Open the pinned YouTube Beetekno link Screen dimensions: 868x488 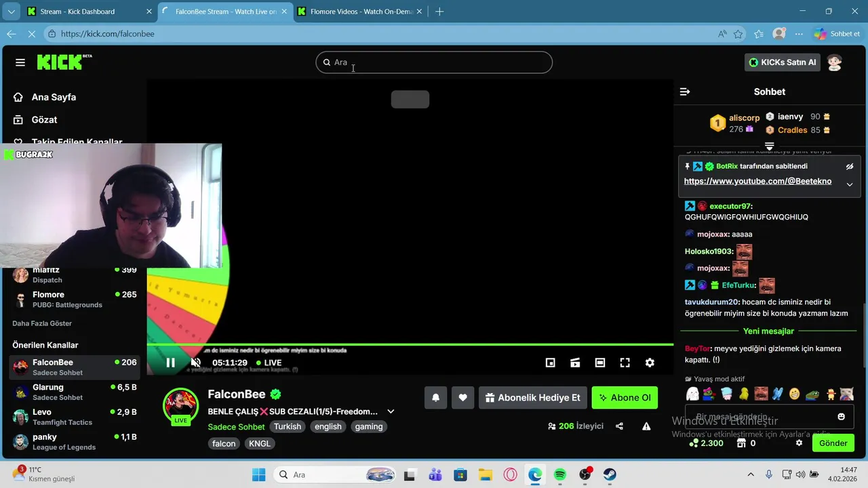click(757, 181)
